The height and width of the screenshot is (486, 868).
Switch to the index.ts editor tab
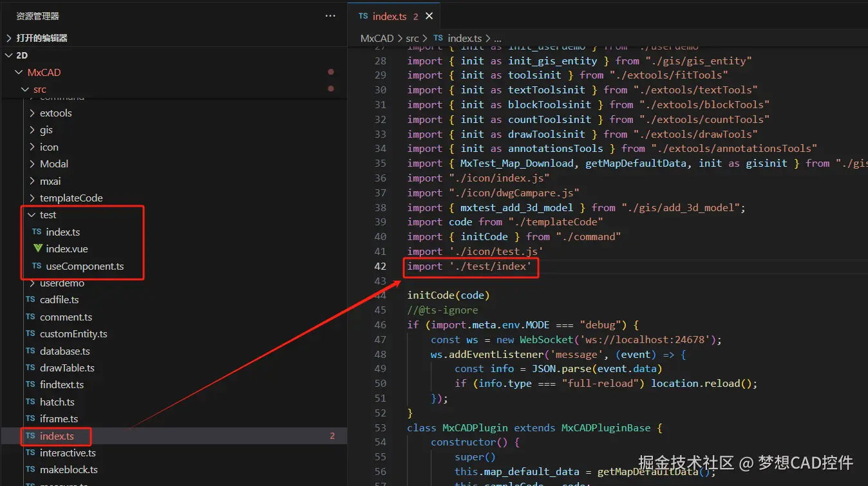pyautogui.click(x=395, y=16)
